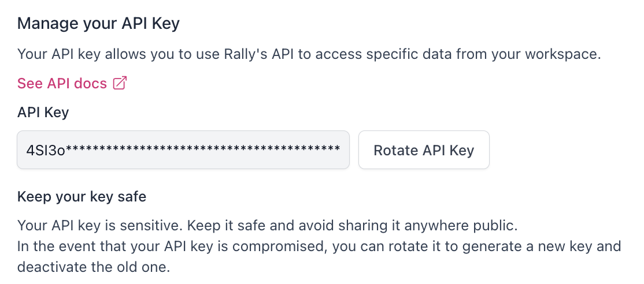Click the masked API Key input field

click(x=183, y=150)
